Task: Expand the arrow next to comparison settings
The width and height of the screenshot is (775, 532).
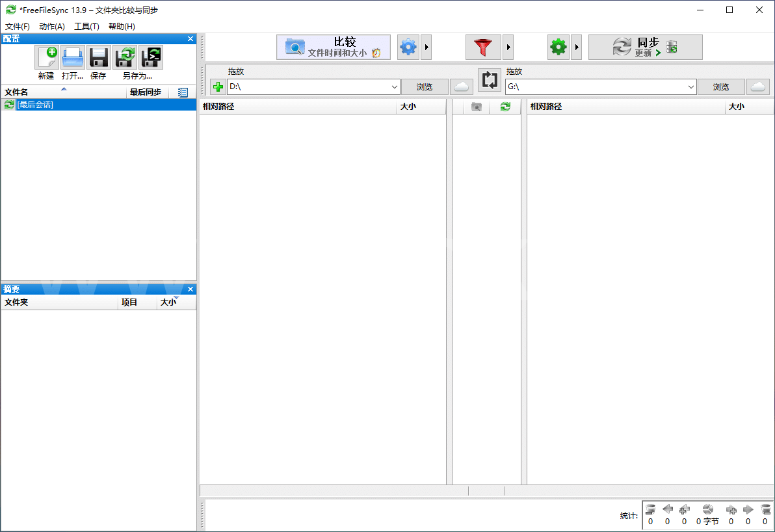Action: click(x=426, y=47)
